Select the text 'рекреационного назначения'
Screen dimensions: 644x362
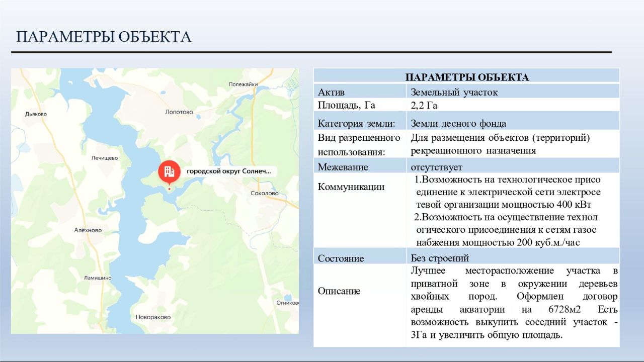pyautogui.click(x=473, y=151)
